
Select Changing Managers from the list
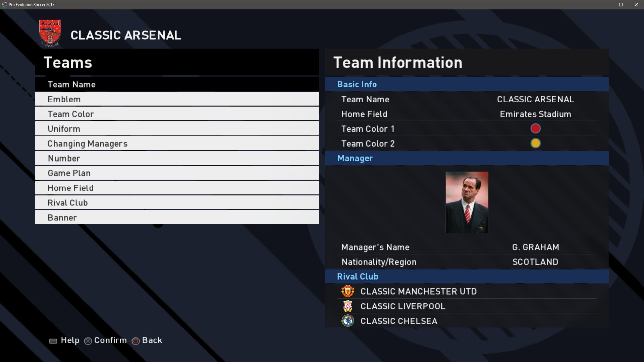click(177, 143)
